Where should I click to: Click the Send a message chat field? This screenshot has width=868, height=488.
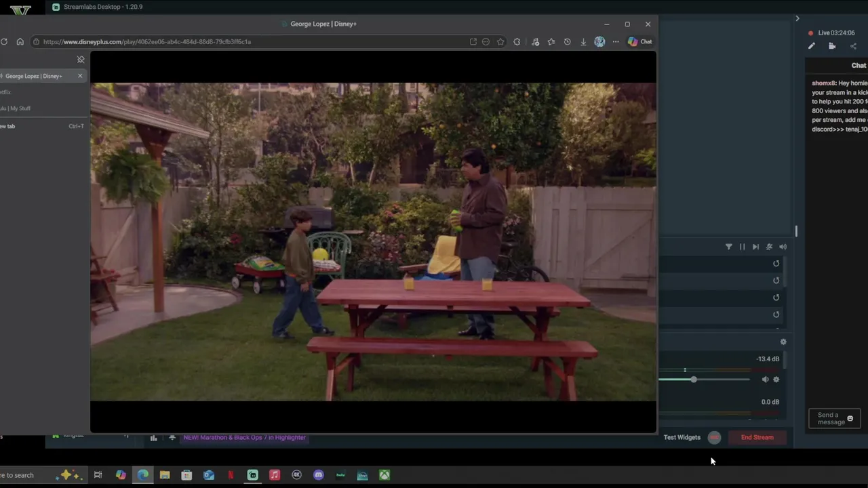835,419
